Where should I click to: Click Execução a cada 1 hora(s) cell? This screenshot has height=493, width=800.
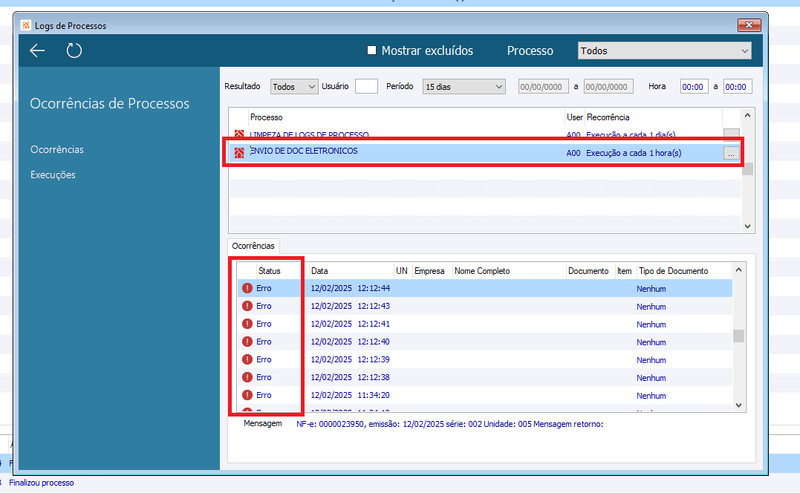point(634,153)
